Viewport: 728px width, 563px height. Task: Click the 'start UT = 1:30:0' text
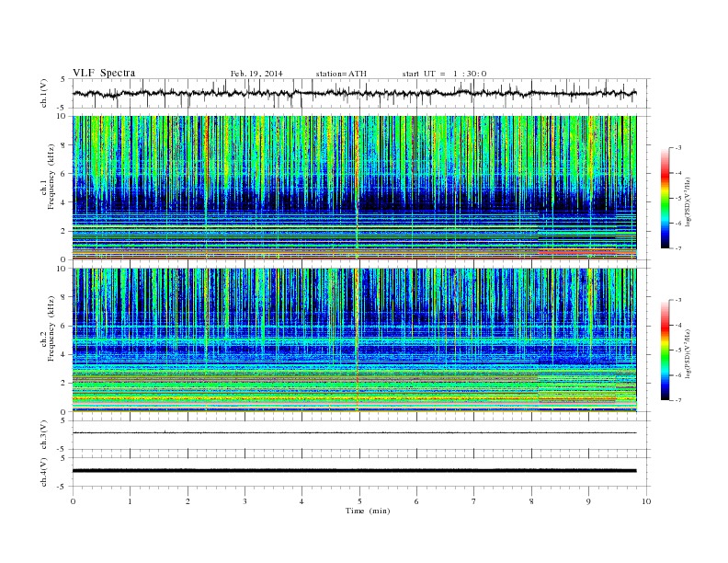[444, 74]
